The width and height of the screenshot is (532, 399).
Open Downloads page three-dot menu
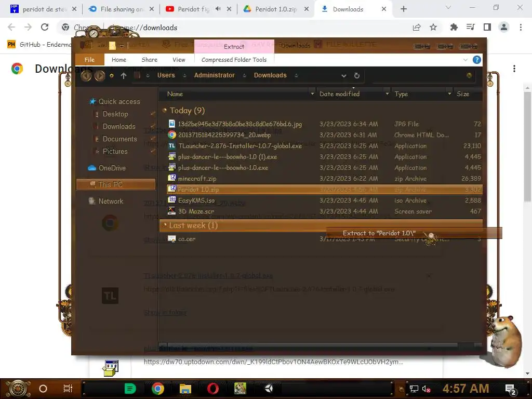[514, 69]
